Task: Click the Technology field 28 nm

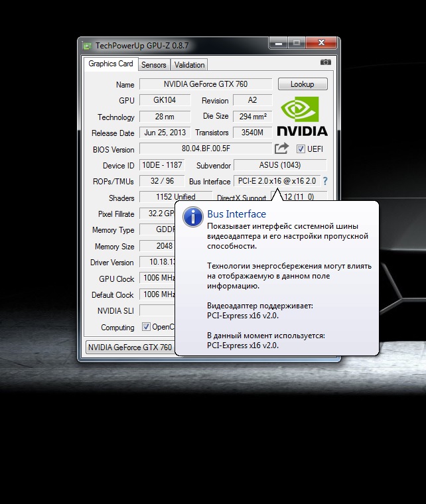Action: (165, 116)
